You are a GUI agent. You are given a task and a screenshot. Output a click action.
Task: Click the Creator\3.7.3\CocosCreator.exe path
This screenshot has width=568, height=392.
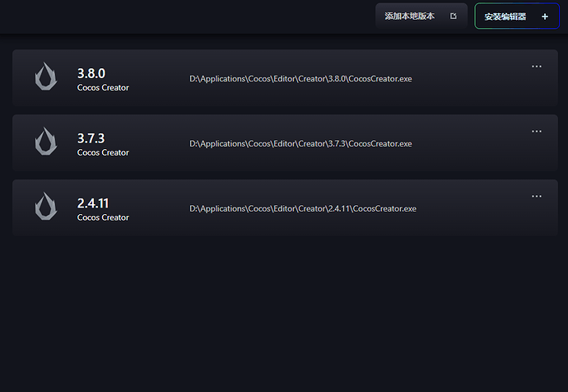click(300, 143)
